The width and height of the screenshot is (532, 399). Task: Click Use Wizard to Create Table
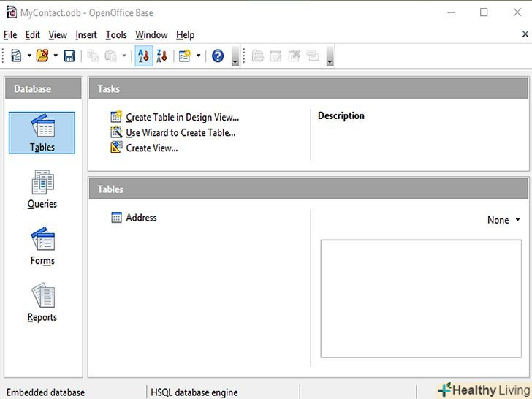[180, 133]
